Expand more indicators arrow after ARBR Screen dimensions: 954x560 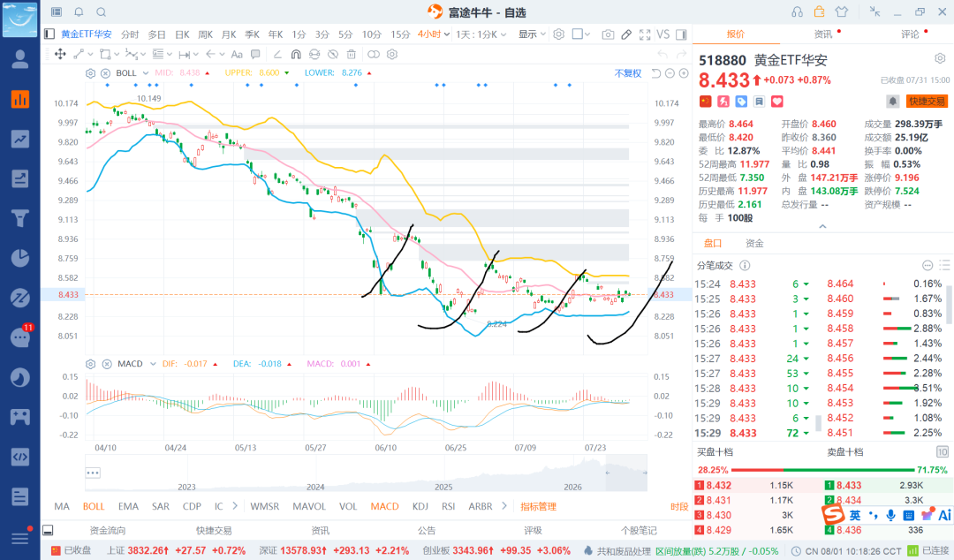point(503,506)
